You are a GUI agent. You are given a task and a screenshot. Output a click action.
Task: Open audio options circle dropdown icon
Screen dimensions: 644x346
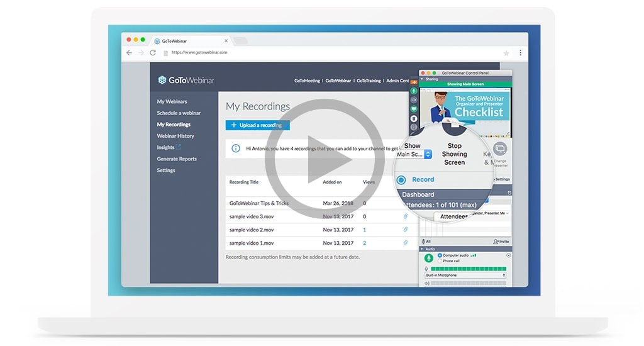coord(508,255)
